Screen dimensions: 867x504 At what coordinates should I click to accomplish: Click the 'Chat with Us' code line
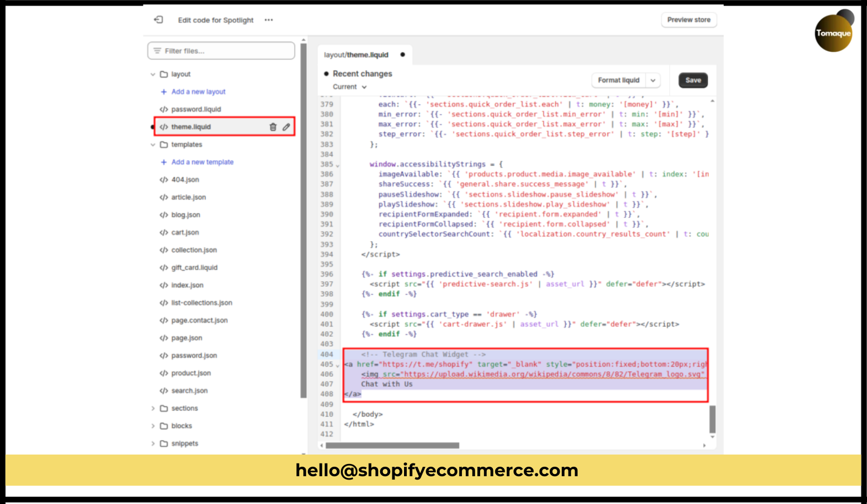[x=387, y=384]
